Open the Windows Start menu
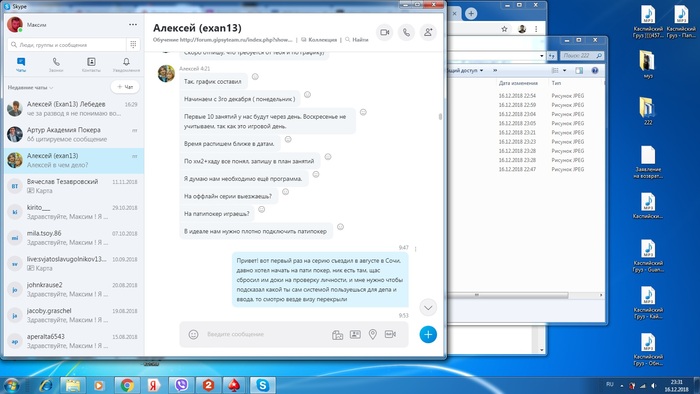The width and height of the screenshot is (700, 394). tap(11, 385)
